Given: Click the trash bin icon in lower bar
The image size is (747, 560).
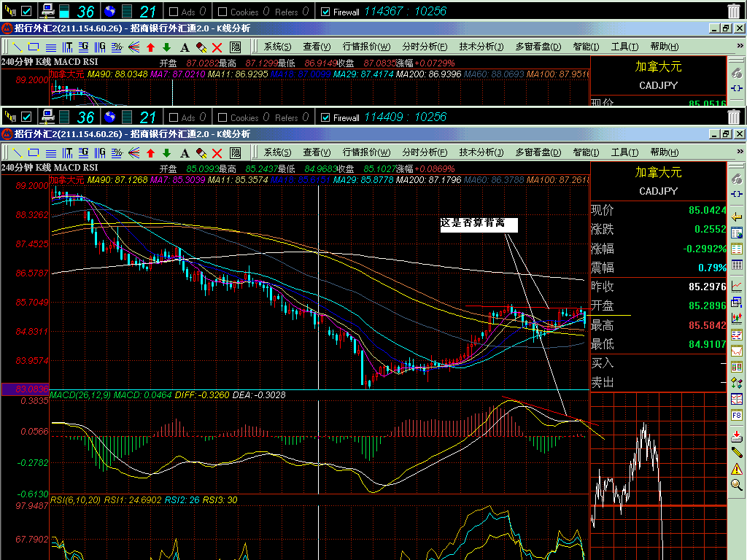Looking at the screenshot, I should point(734,117).
